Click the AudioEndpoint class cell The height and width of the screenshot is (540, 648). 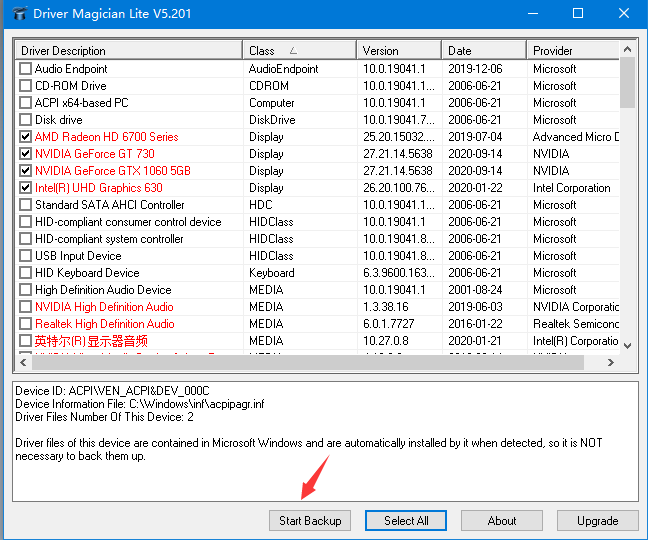click(284, 69)
